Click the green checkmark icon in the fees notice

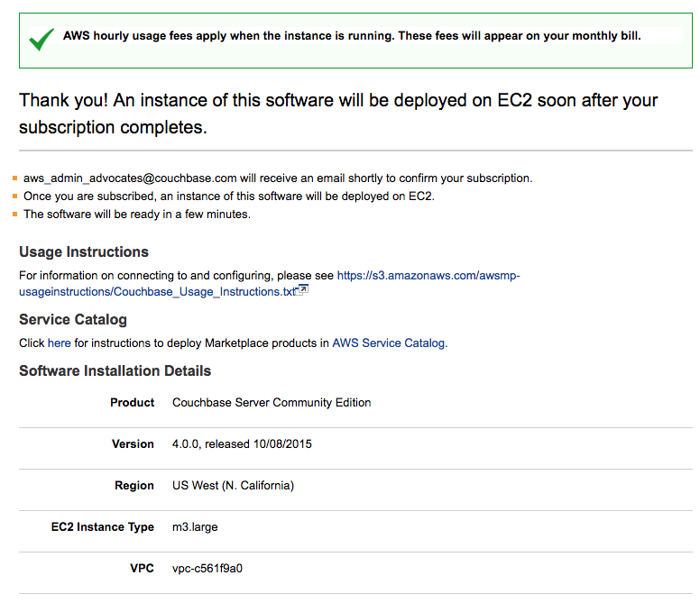click(41, 40)
